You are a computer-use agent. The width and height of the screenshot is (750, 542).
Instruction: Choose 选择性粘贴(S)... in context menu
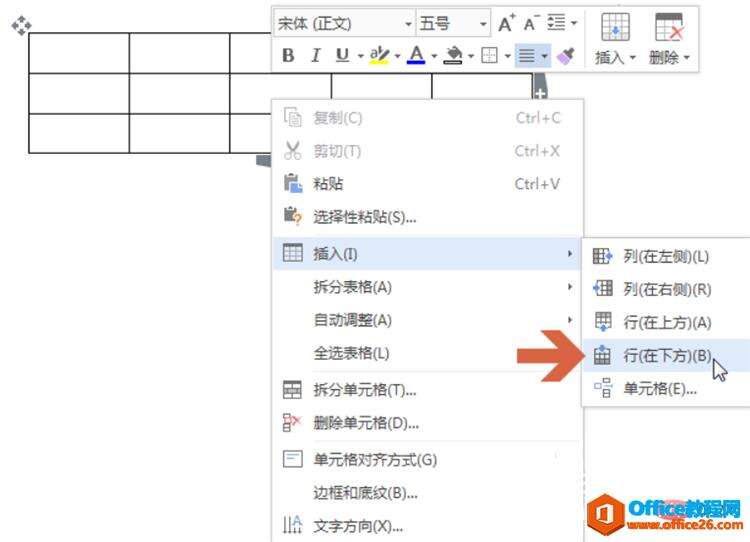tap(428, 217)
